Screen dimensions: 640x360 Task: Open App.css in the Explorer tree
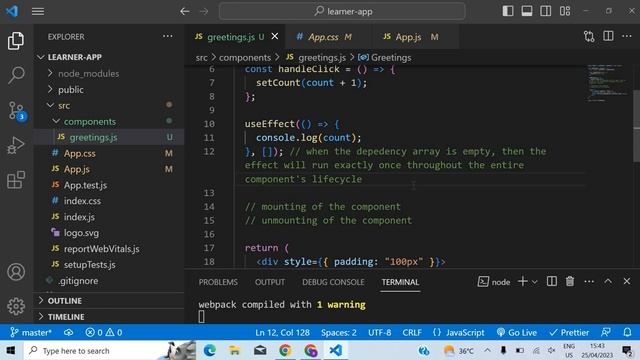point(79,153)
